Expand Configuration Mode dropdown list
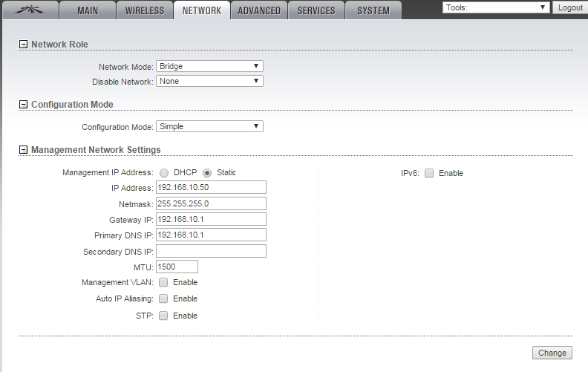 (x=209, y=126)
